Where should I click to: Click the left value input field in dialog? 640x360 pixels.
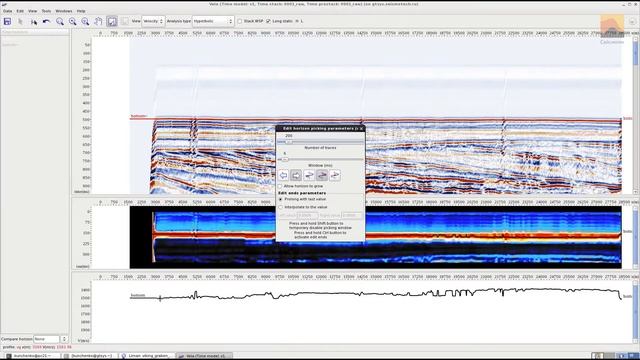click(x=307, y=216)
